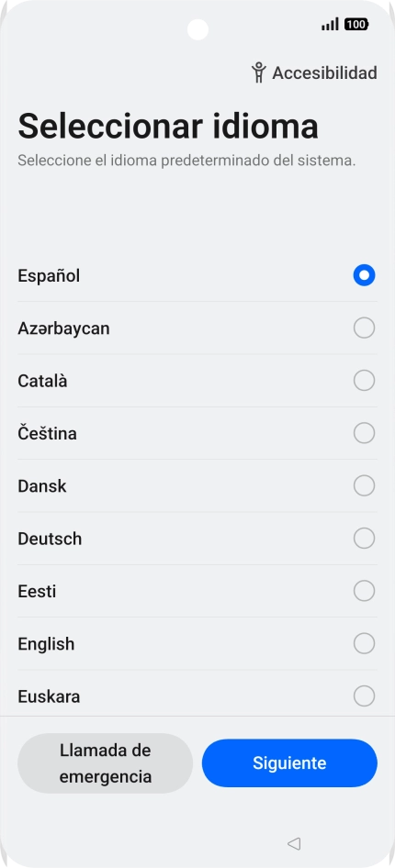
Task: Tap the Deutsch language row label
Action: 50,539
